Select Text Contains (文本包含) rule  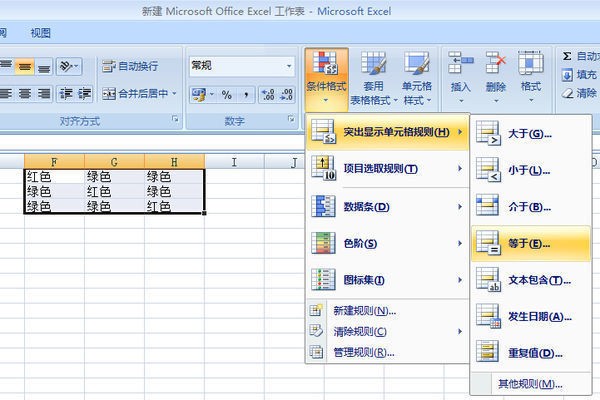click(531, 280)
